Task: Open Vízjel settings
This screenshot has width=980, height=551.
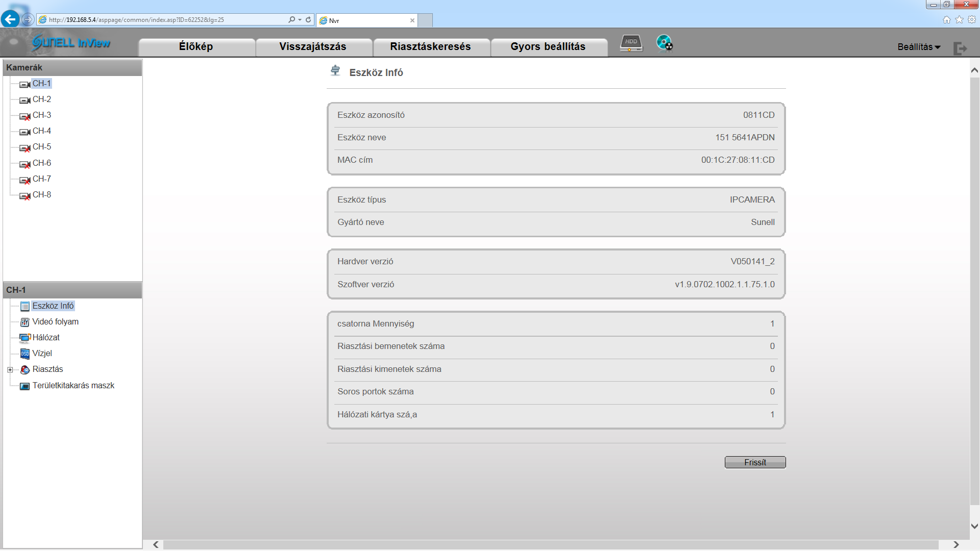Action: pos(42,354)
